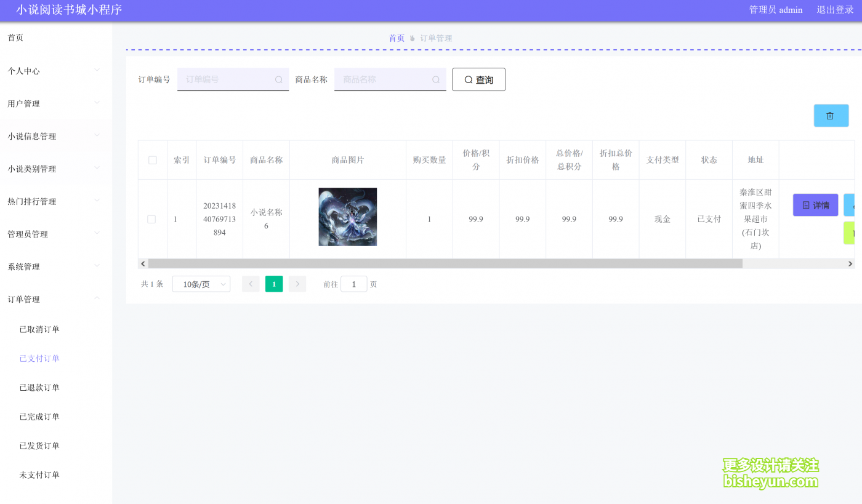This screenshot has width=862, height=504.
Task: Select 已取消订单 in the sidebar menu
Action: 41,329
